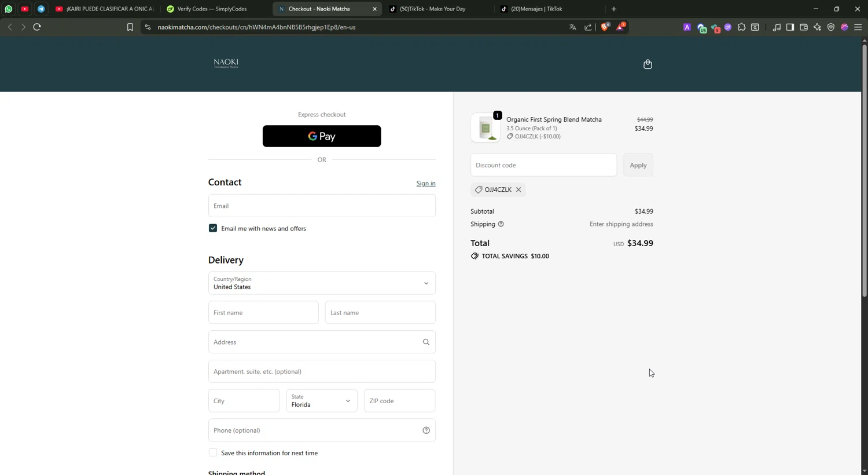The image size is (868, 475).
Task: Focus the Apartment, suite field
Action: pos(322,371)
